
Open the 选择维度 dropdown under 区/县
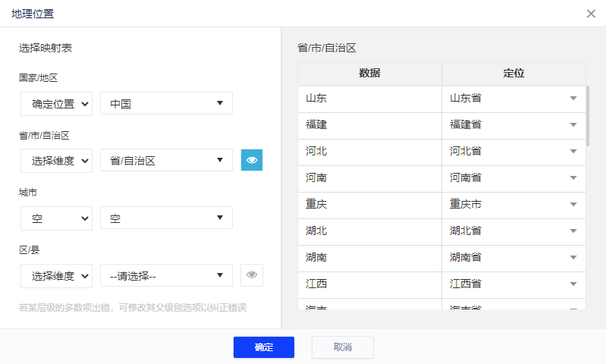coord(56,276)
